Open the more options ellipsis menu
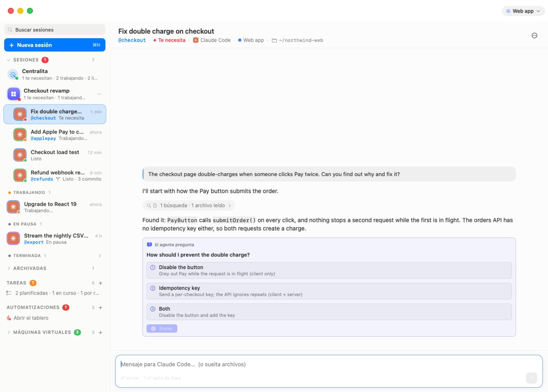548x392 pixels. pyautogui.click(x=534, y=36)
